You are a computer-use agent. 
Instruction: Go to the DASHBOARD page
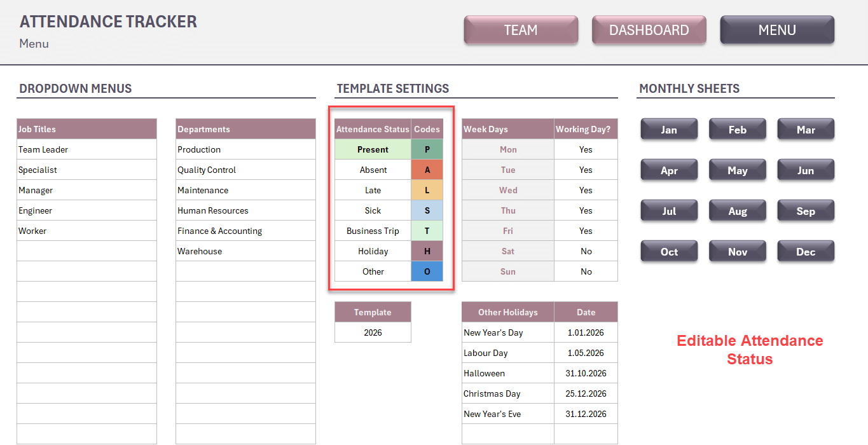point(649,30)
